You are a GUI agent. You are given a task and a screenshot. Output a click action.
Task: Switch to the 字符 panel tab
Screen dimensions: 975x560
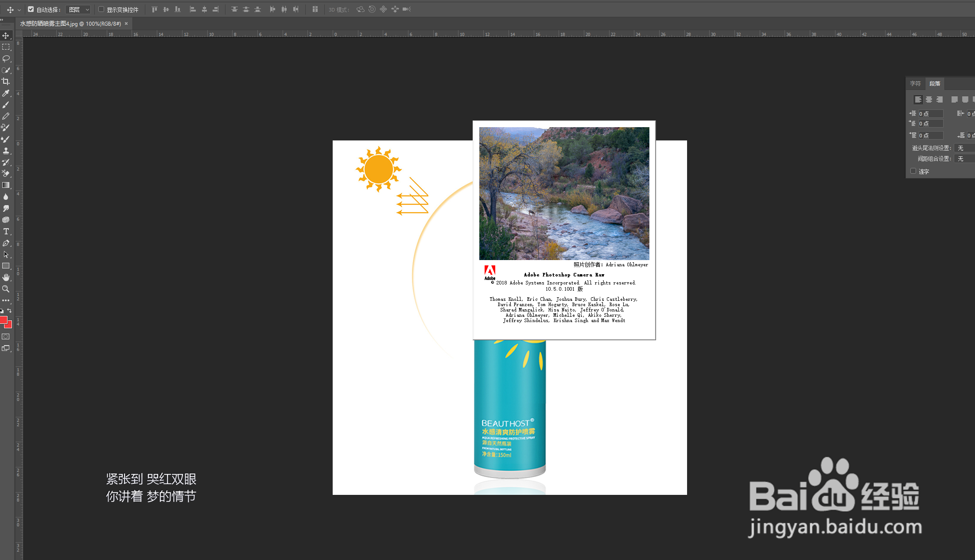915,83
